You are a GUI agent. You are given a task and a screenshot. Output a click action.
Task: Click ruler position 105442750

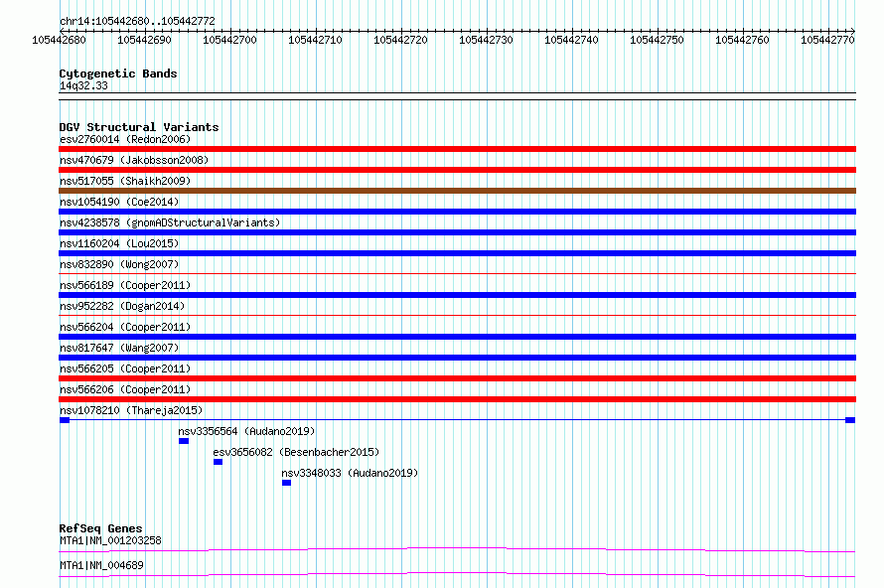[x=657, y=40]
